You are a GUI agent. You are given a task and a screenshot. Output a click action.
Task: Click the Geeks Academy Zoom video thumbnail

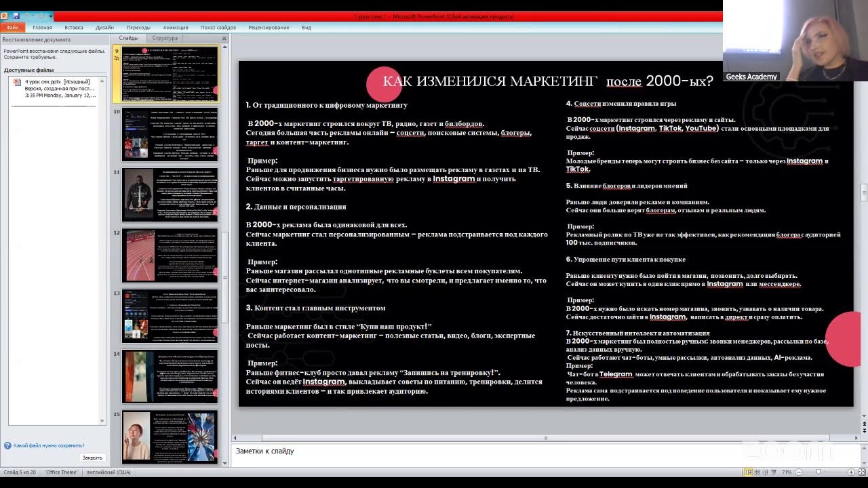795,41
